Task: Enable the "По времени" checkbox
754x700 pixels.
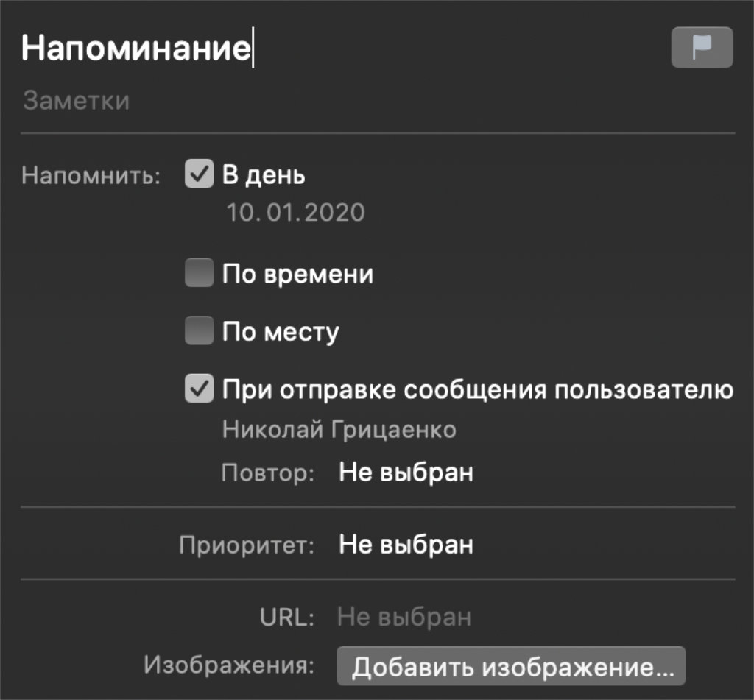Action: click(x=199, y=275)
